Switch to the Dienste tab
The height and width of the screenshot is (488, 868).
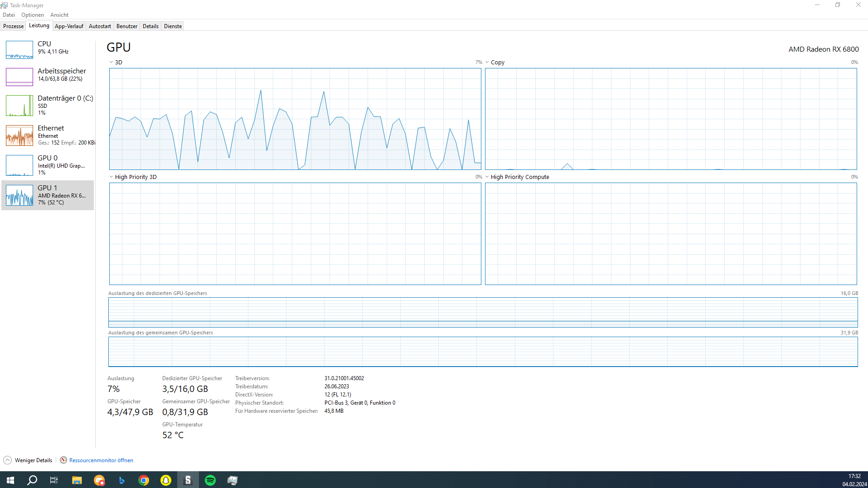173,26
